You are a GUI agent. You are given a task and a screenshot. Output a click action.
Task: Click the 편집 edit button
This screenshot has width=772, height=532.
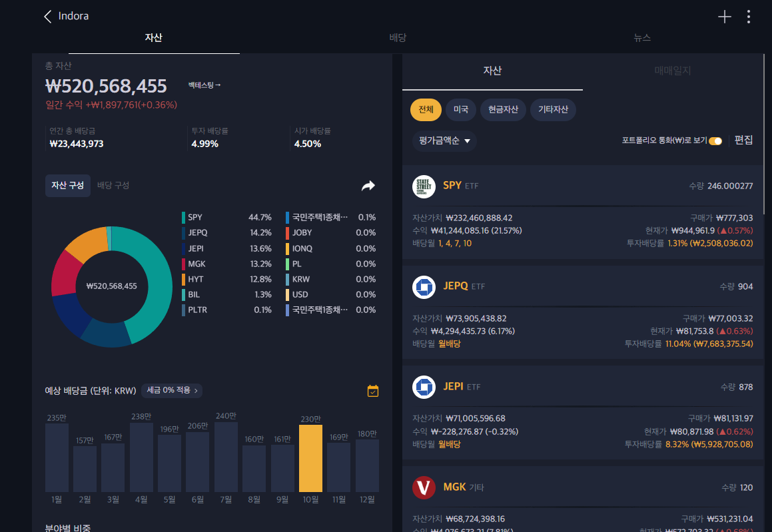click(743, 140)
